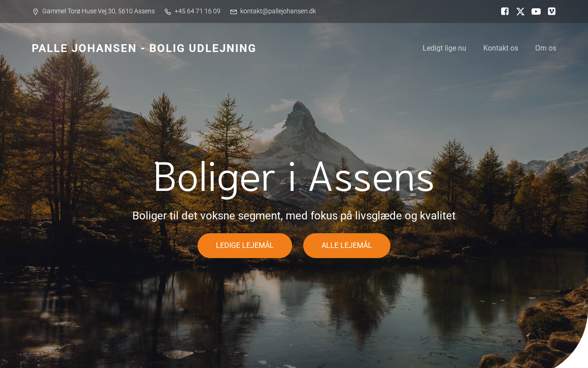The image size is (588, 368).
Task: Click the ALLE LEJEMÅL button
Action: (347, 246)
